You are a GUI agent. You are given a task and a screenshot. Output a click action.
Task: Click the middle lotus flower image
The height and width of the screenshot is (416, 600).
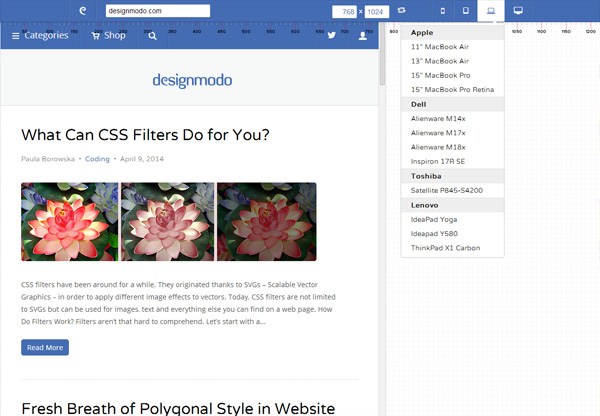coord(168,222)
